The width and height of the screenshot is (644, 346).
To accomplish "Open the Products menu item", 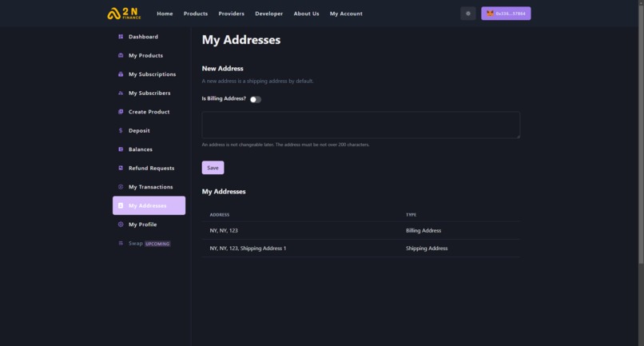I will [x=196, y=14].
